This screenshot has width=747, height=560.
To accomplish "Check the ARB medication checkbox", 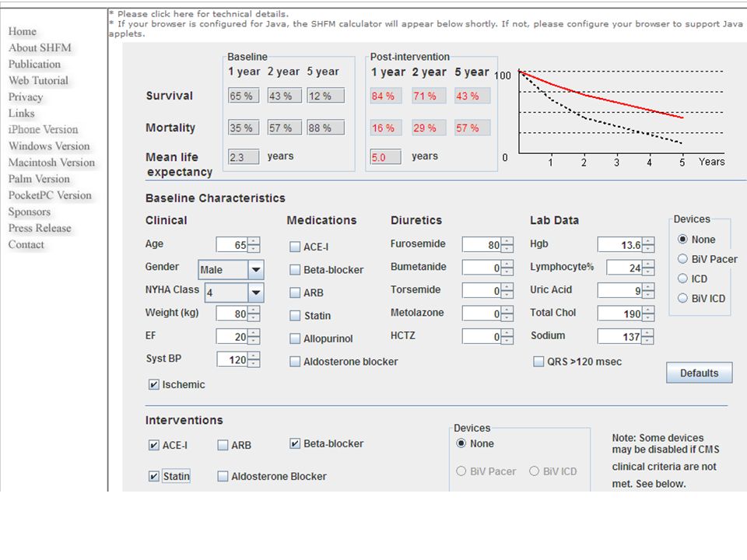I will point(295,293).
